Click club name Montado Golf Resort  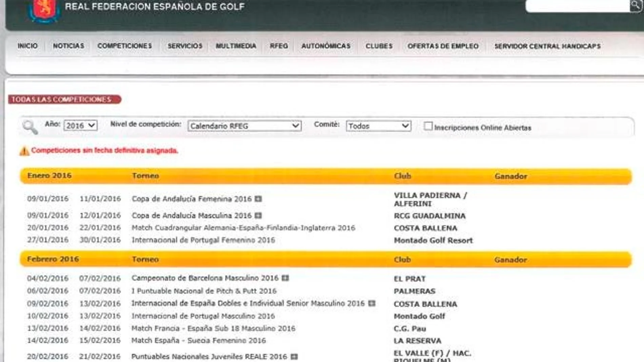(x=433, y=240)
